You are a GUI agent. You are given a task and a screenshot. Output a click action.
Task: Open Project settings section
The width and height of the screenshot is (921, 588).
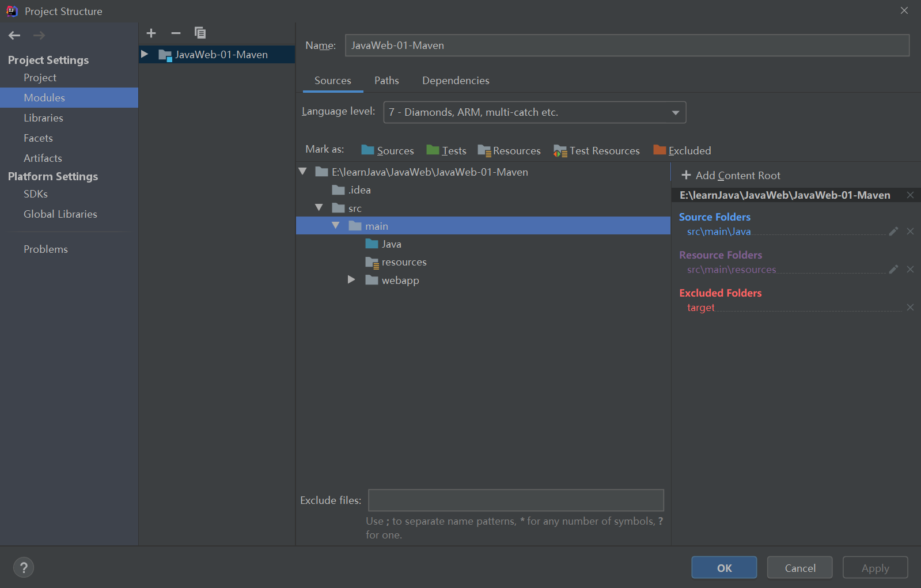click(40, 78)
